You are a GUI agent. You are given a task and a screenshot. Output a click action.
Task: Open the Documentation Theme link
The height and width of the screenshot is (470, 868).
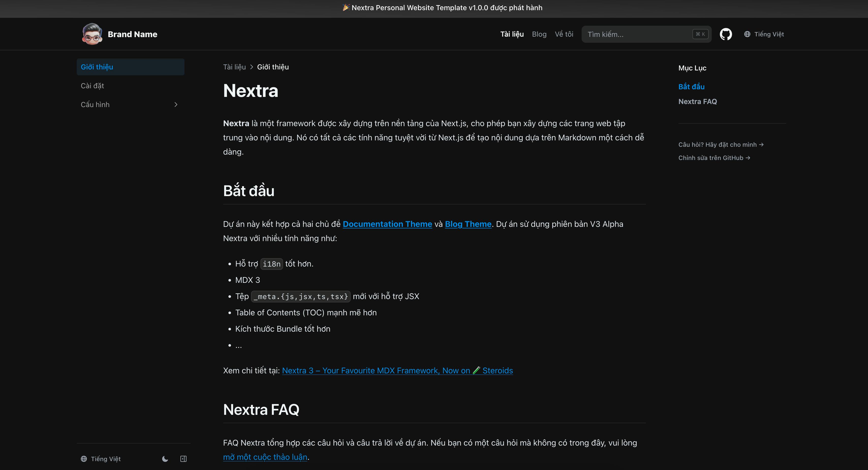pyautogui.click(x=387, y=224)
